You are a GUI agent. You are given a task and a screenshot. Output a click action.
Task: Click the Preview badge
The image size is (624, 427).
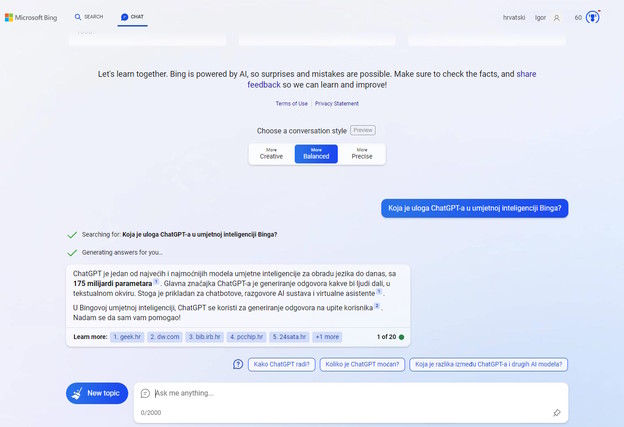[363, 130]
